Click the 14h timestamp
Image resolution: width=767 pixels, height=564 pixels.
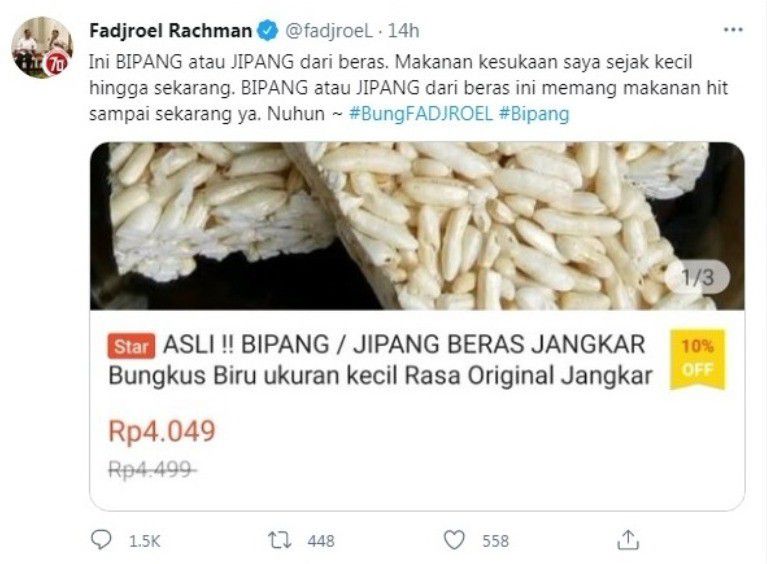tap(404, 31)
